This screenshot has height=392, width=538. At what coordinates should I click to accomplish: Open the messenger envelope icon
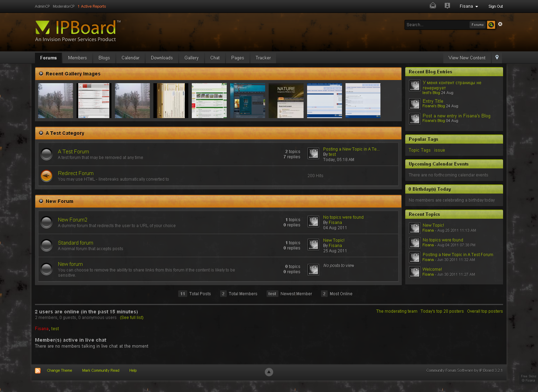click(432, 6)
